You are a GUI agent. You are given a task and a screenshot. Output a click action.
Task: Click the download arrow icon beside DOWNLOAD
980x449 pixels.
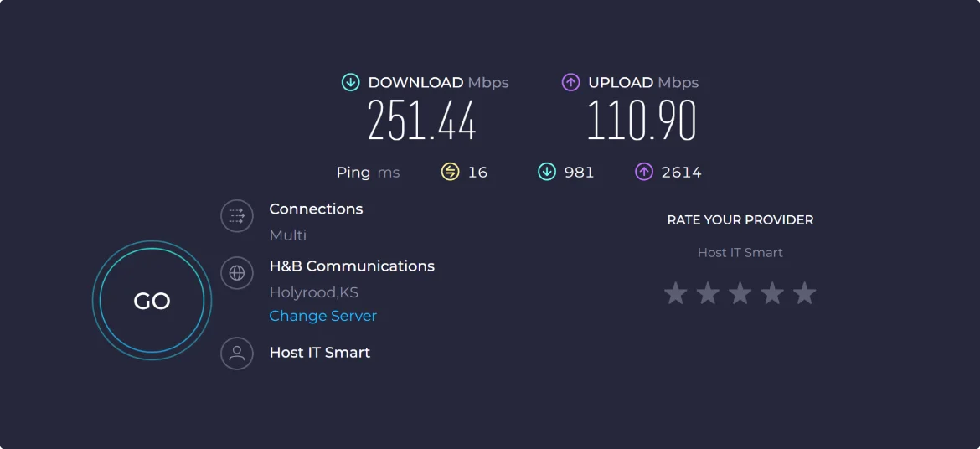[x=350, y=82]
